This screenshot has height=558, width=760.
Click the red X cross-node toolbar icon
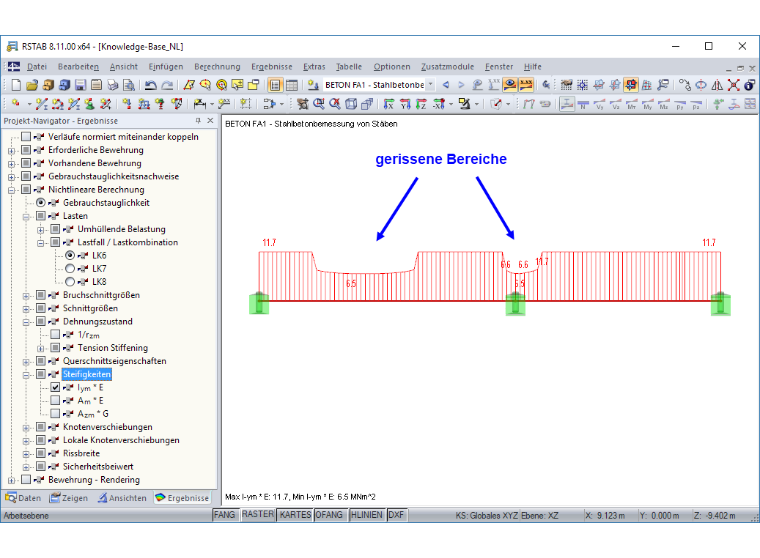[x=733, y=85]
